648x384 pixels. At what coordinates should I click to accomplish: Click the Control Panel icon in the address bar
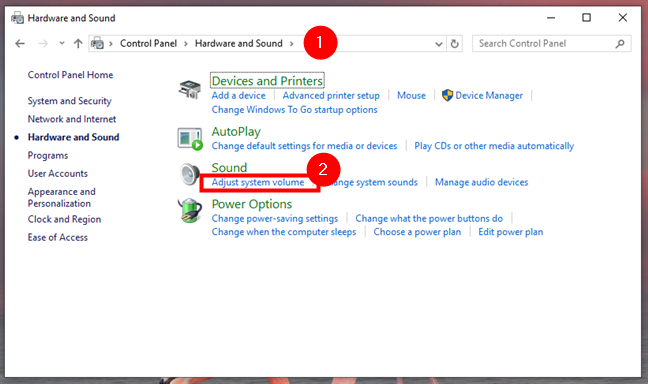pyautogui.click(x=98, y=43)
